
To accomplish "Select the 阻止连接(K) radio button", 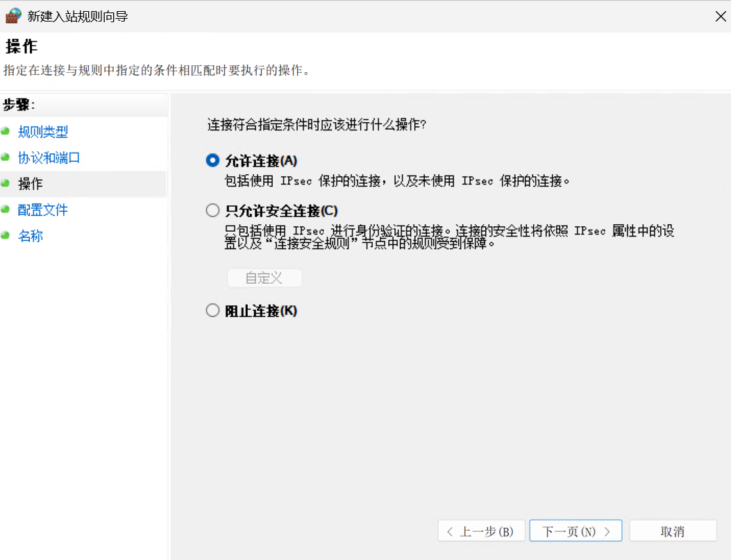I will pyautogui.click(x=212, y=311).
